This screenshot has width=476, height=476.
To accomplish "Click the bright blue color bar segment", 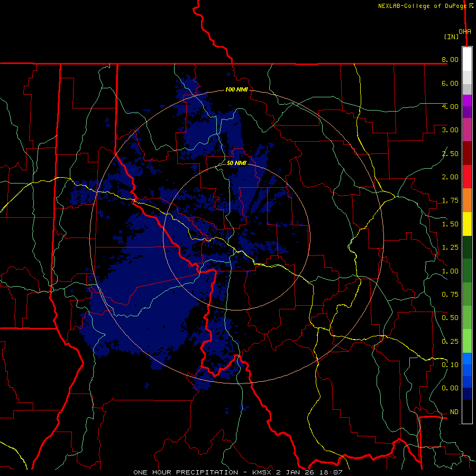I will (467, 359).
